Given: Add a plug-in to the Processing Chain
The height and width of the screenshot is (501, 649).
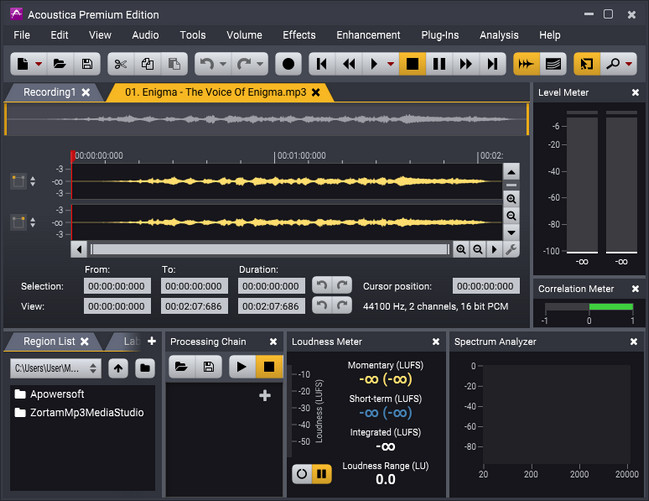Looking at the screenshot, I should 265,396.
